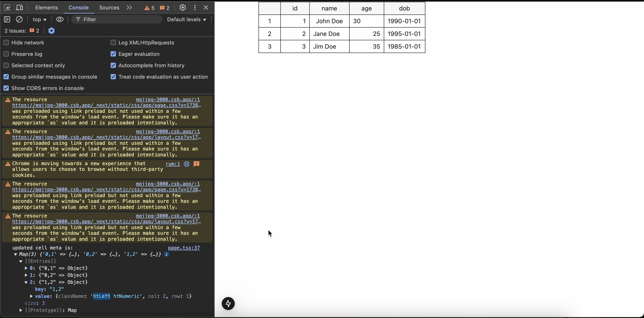The image size is (644, 318).
Task: Select the name column header
Action: point(329,9)
